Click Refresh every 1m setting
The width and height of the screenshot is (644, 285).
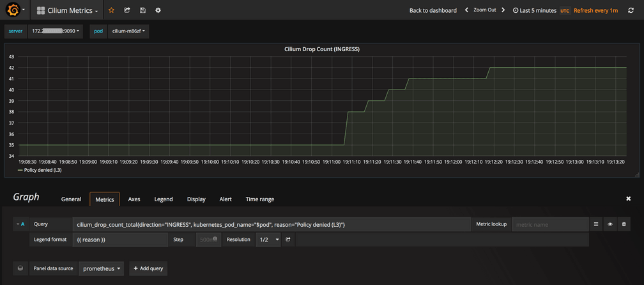(x=595, y=10)
